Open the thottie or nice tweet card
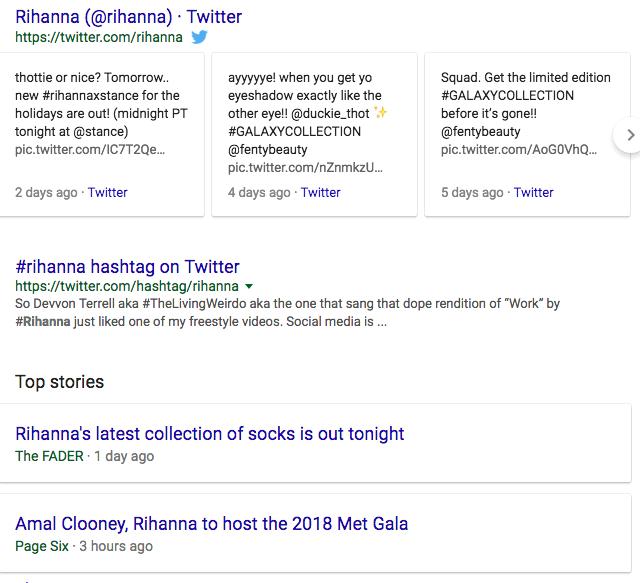This screenshot has height=583, width=640. tap(102, 135)
